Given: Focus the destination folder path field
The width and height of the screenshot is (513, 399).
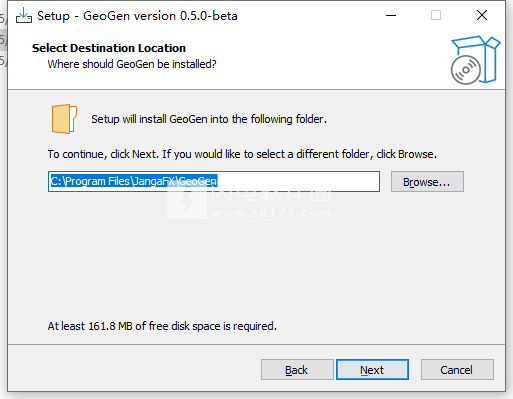Looking at the screenshot, I should pyautogui.click(x=214, y=182).
